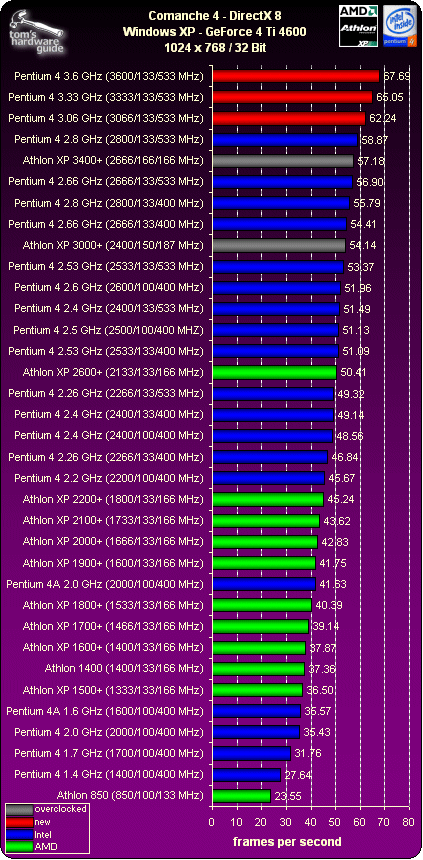Click Pentium 4 2.6 GHz (2600/100/400 MHz) label
The image size is (423, 860).
pyautogui.click(x=109, y=287)
